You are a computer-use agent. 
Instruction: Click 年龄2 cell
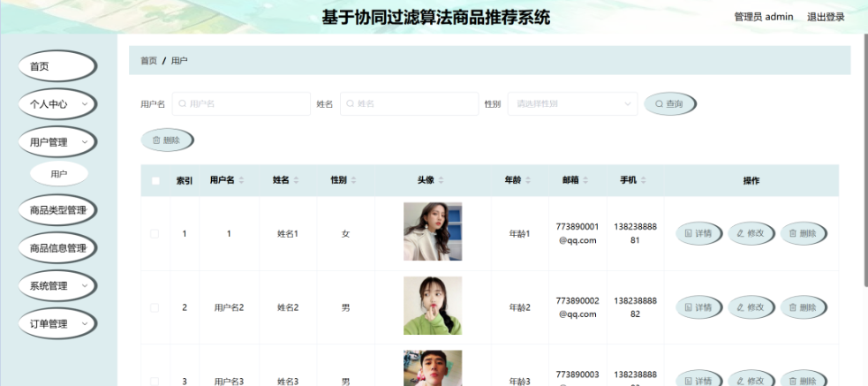[x=520, y=307]
